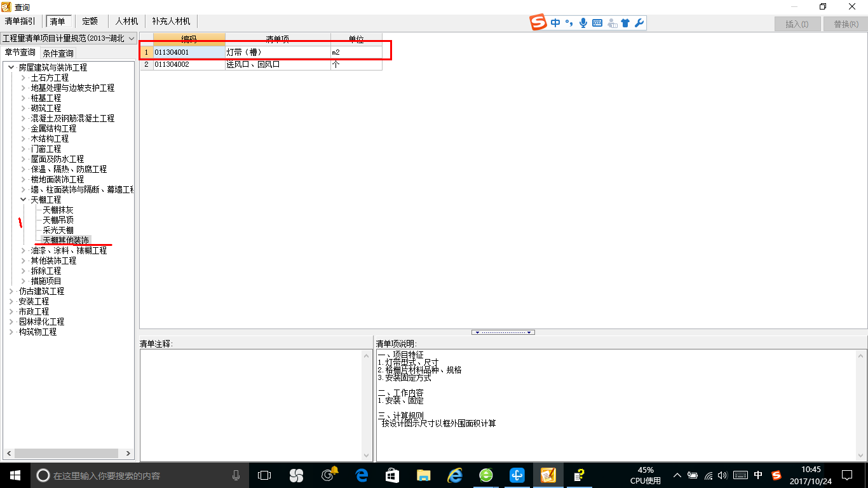Collapse 天棚工程 node
The image size is (868, 488).
pos(24,200)
